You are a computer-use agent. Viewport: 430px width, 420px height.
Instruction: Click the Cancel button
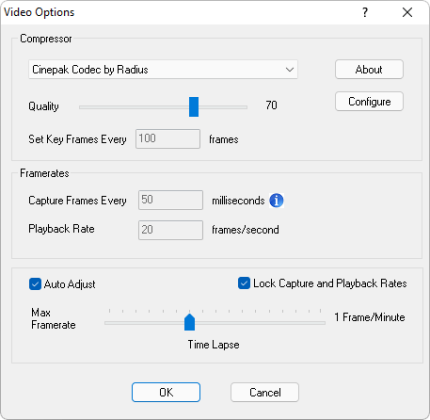pos(265,392)
